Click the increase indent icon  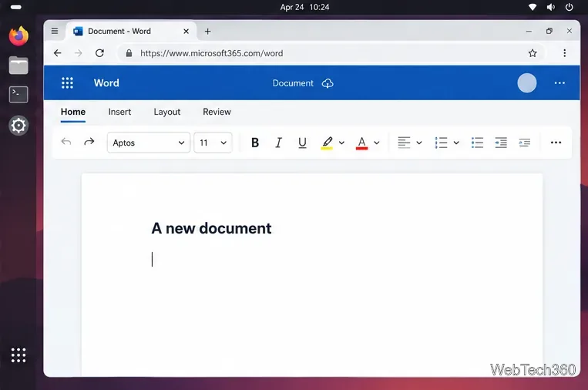point(525,143)
